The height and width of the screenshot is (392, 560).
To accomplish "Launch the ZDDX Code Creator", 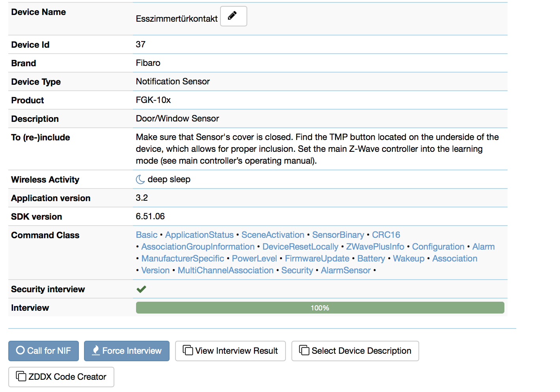I will click(61, 377).
